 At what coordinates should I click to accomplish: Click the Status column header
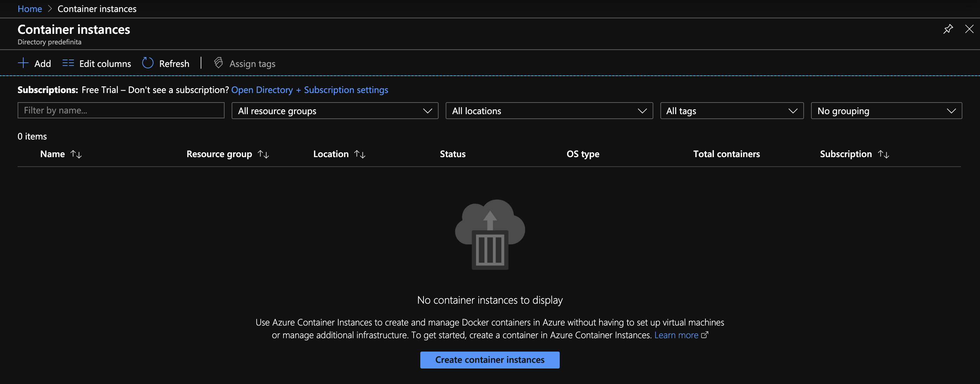point(452,154)
